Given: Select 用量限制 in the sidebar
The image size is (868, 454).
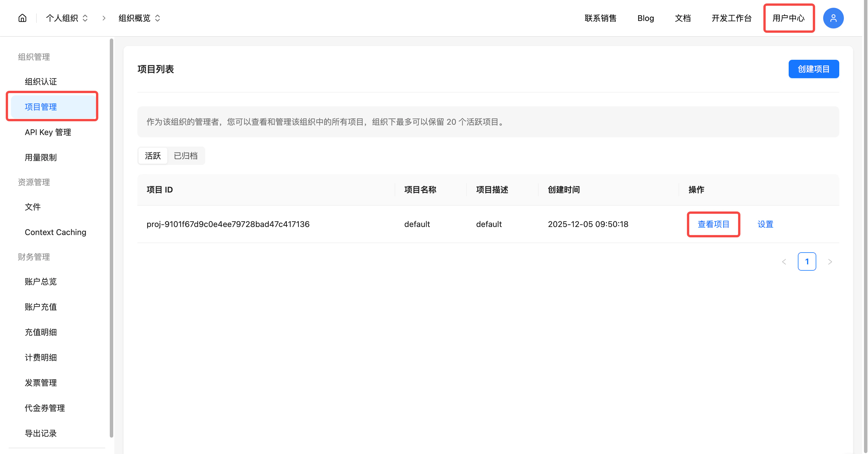Looking at the screenshot, I should pos(41,157).
